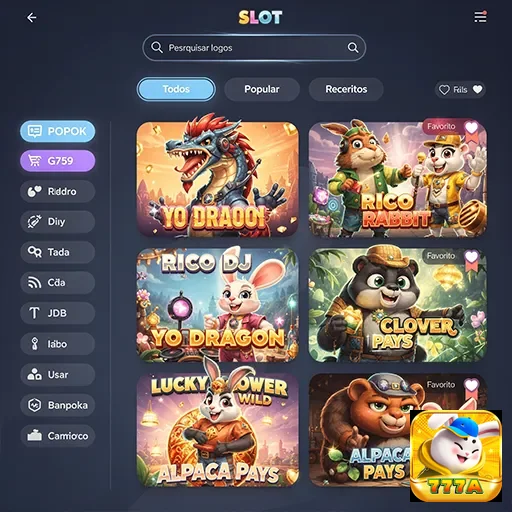Click the back arrow icon
This screenshot has height=512, width=512.
(32, 17)
